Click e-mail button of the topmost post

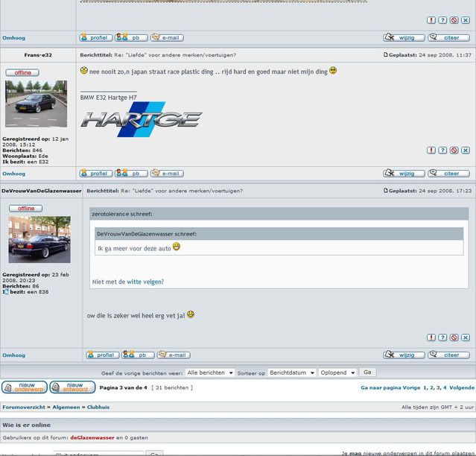click(x=167, y=38)
